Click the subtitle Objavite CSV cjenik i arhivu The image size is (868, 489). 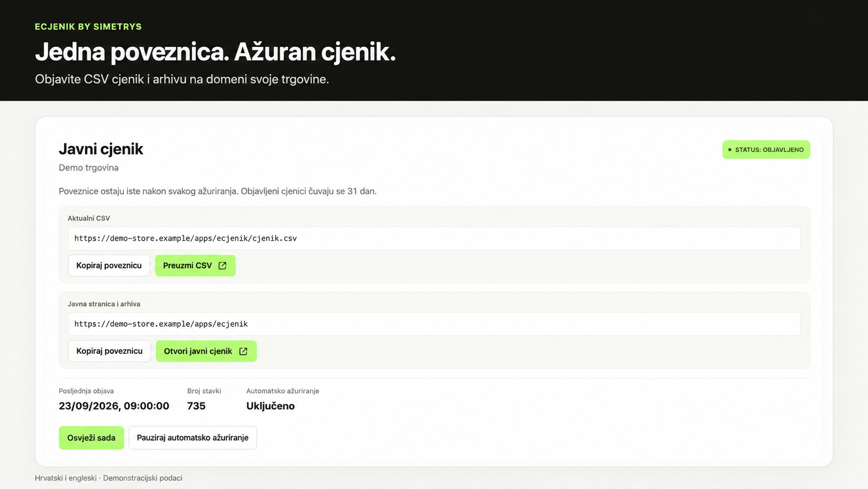click(x=182, y=80)
